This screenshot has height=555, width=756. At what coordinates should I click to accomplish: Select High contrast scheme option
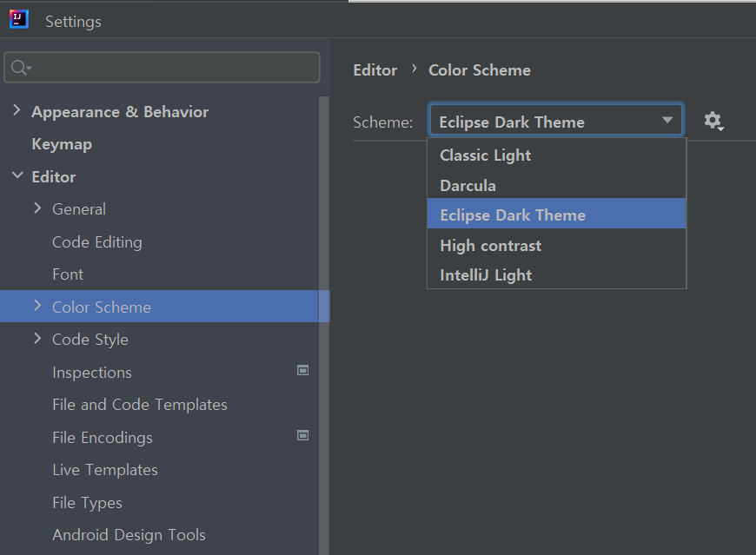click(556, 246)
